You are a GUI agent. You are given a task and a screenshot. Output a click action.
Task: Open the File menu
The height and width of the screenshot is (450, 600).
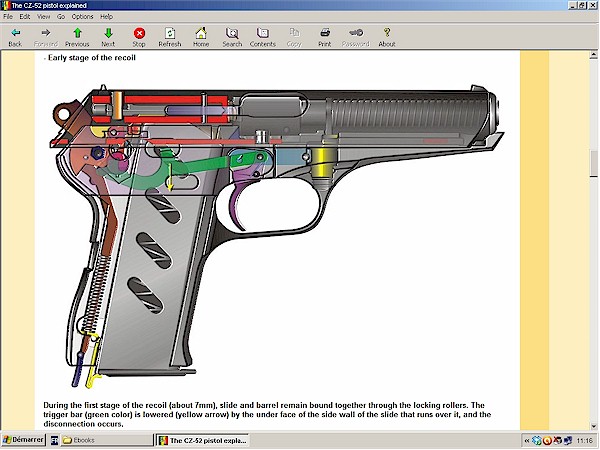click(8, 16)
